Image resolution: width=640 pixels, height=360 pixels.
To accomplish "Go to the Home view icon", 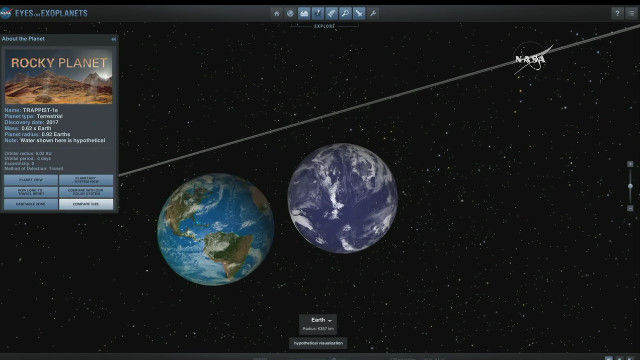I will point(276,13).
